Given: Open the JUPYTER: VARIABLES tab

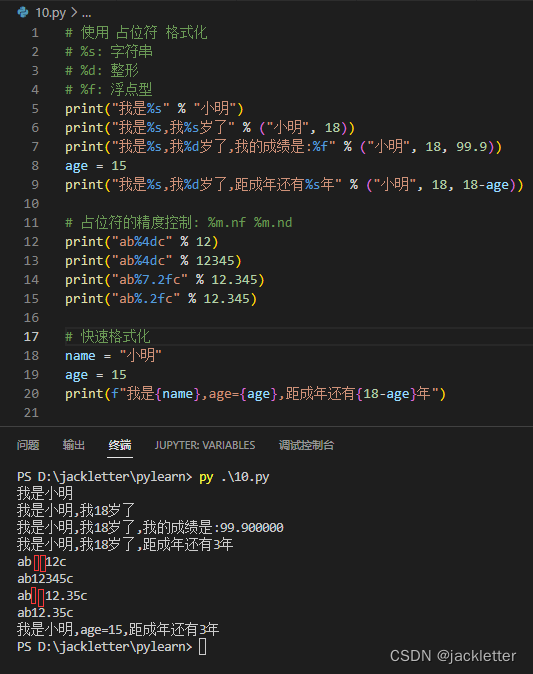Looking at the screenshot, I should coord(205,445).
